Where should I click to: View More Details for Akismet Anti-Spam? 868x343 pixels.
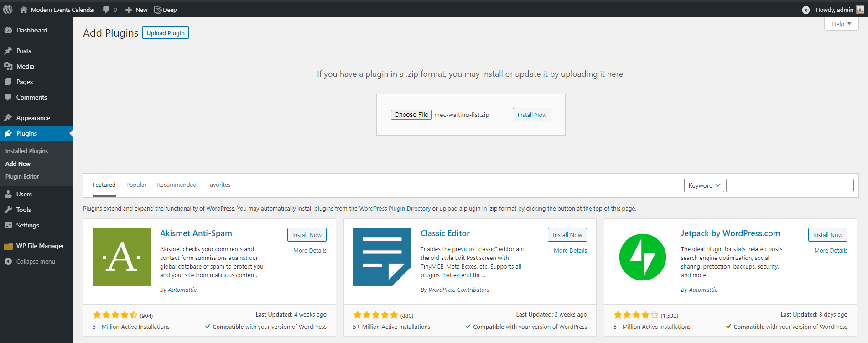point(310,250)
